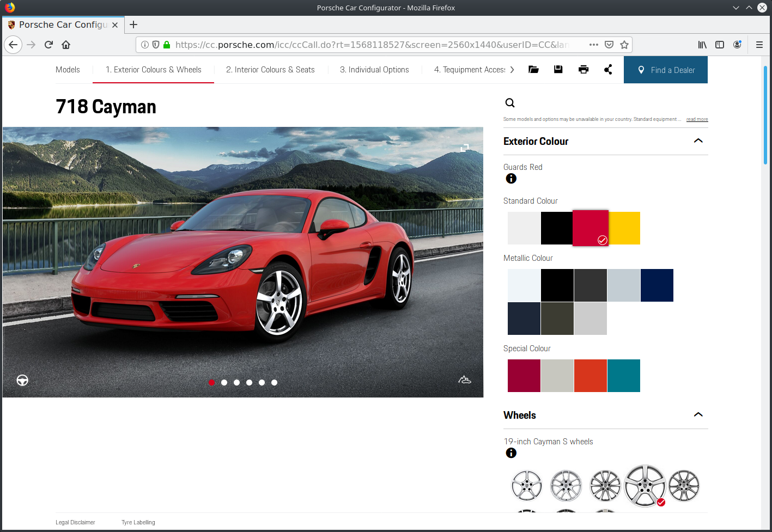The height and width of the screenshot is (532, 772).
Task: Bookmark this page with the star
Action: click(x=624, y=45)
